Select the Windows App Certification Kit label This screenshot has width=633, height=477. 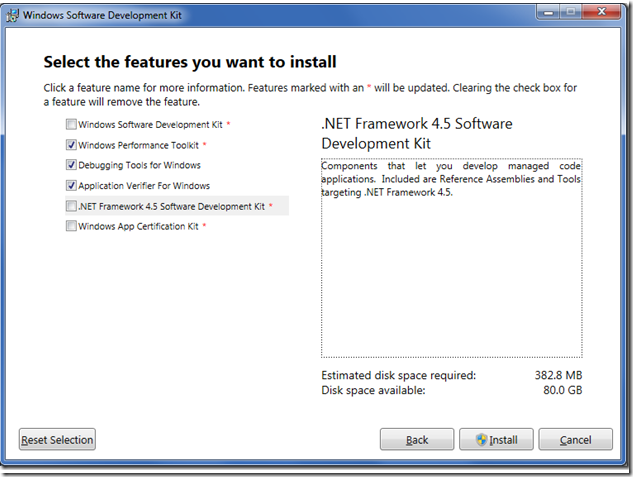138,226
